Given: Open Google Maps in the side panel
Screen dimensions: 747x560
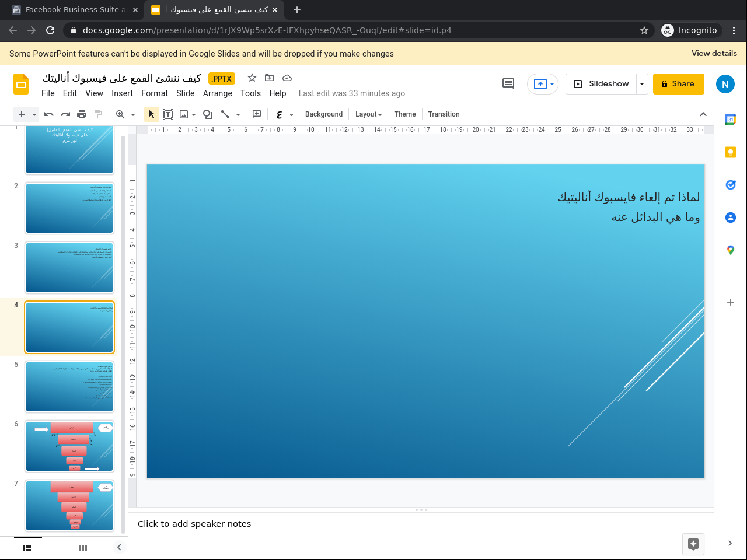Looking at the screenshot, I should pos(731,250).
